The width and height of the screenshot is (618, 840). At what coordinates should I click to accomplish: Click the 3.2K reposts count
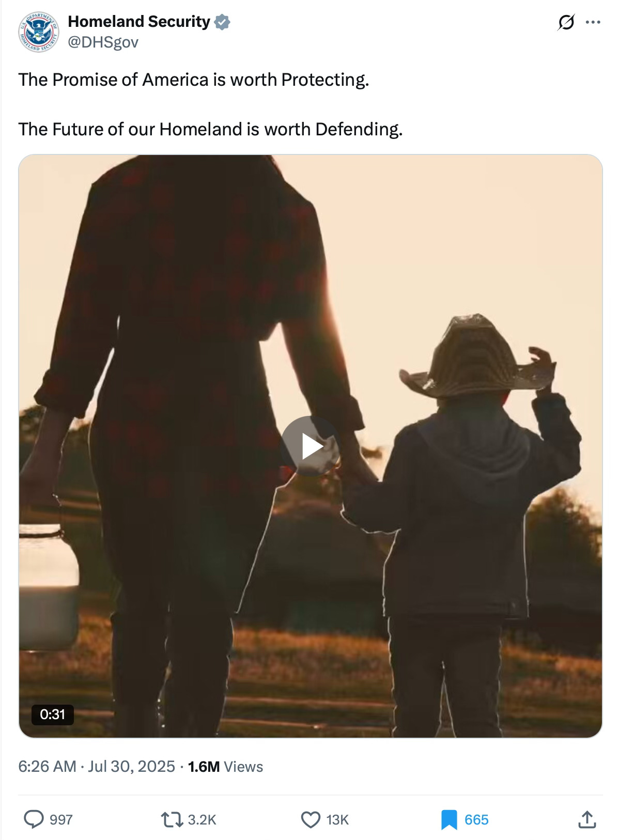(x=202, y=820)
